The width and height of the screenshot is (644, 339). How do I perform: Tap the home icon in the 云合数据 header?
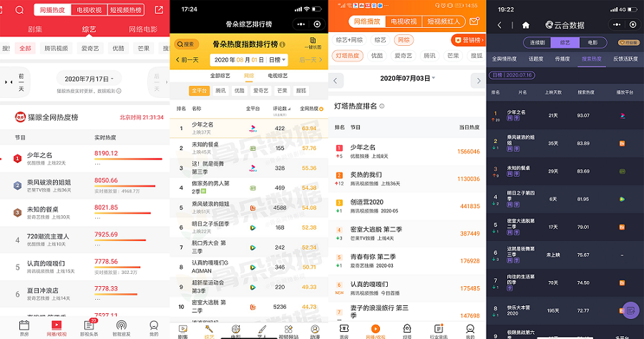[526, 26]
